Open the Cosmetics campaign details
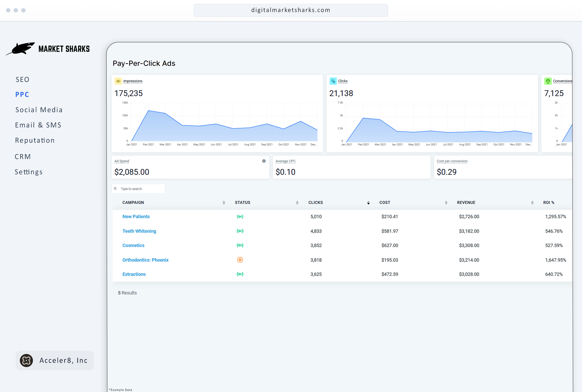This screenshot has width=582, height=392. [x=133, y=245]
